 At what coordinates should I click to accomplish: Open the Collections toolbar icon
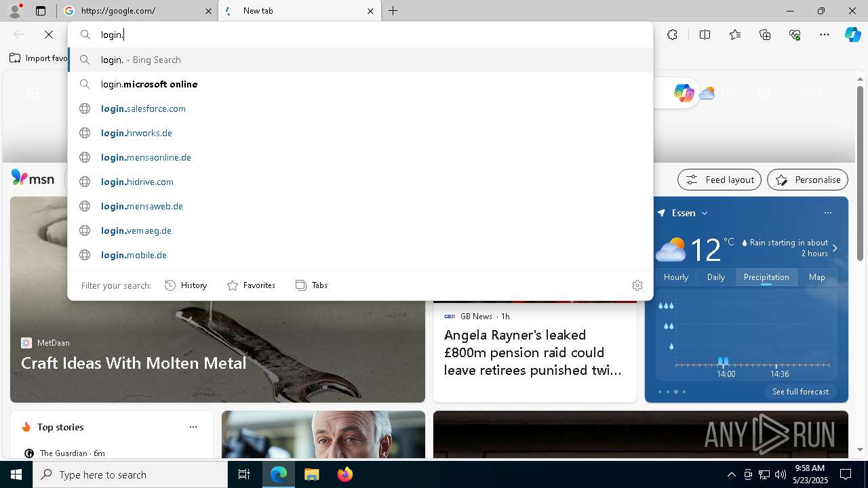765,35
